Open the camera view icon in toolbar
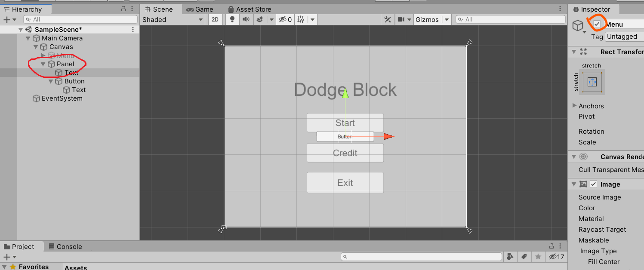The height and width of the screenshot is (270, 644). tap(401, 19)
